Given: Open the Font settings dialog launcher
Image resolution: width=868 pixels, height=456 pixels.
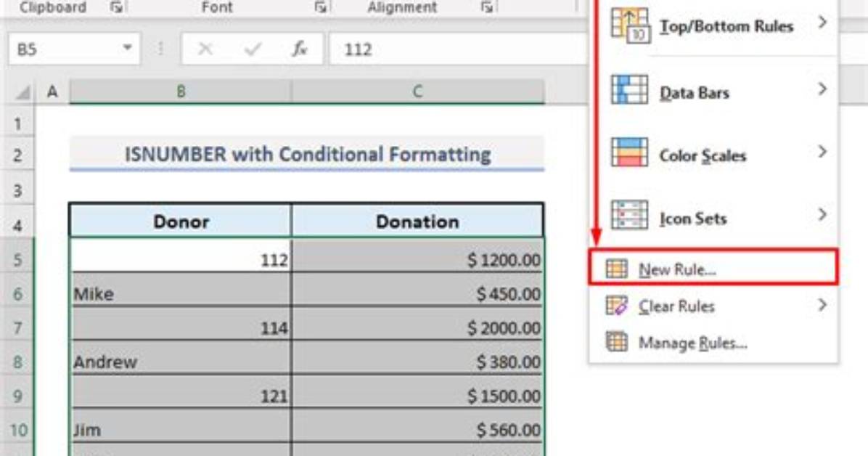Looking at the screenshot, I should point(321,7).
